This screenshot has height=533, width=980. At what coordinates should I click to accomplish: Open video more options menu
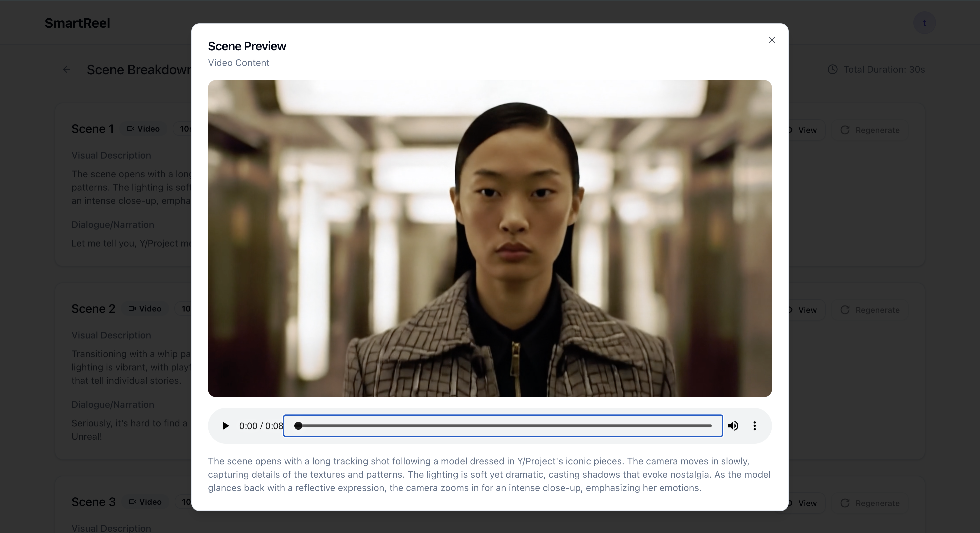click(754, 426)
